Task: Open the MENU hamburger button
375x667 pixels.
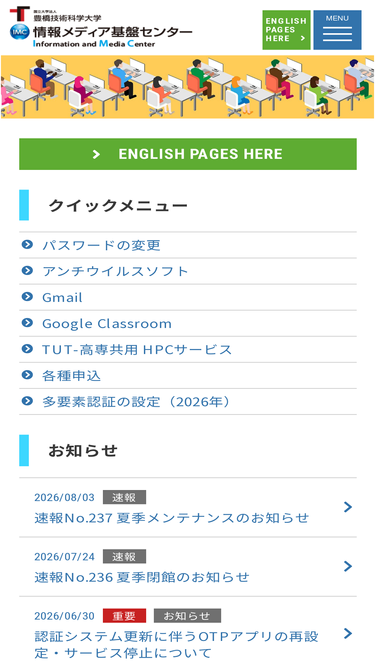Action: click(x=337, y=30)
